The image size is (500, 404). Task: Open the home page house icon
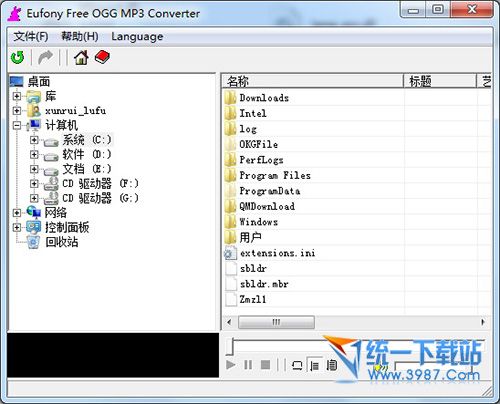point(81,58)
